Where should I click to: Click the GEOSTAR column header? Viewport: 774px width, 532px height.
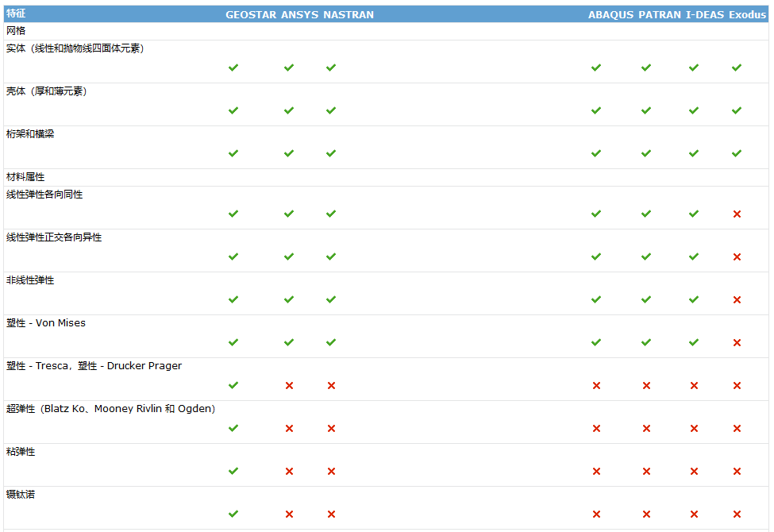click(x=252, y=15)
